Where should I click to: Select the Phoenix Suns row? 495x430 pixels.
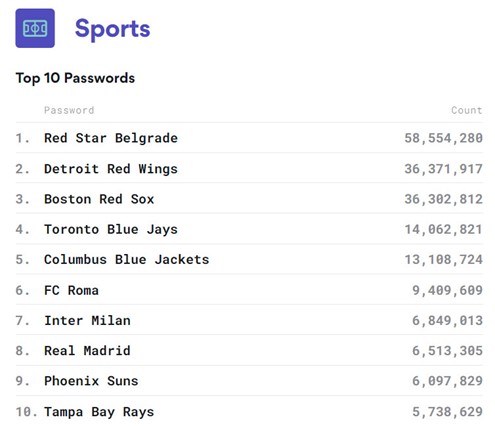click(249, 381)
